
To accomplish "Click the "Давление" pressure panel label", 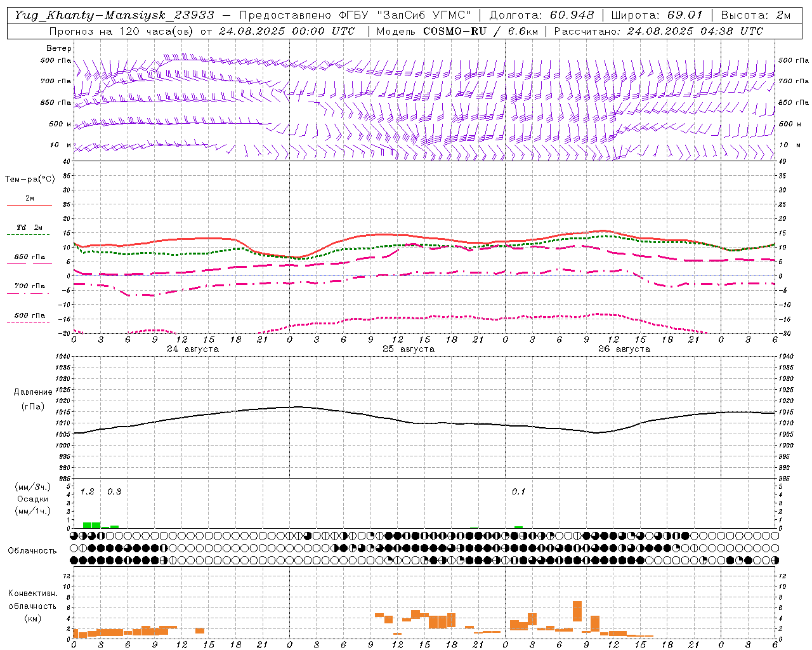I will point(33,392).
